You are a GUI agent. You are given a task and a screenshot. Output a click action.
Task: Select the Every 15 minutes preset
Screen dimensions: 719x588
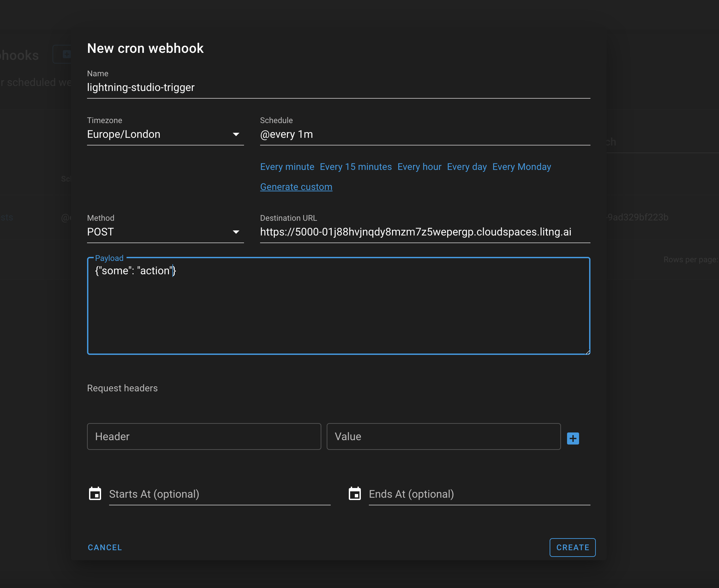point(355,167)
